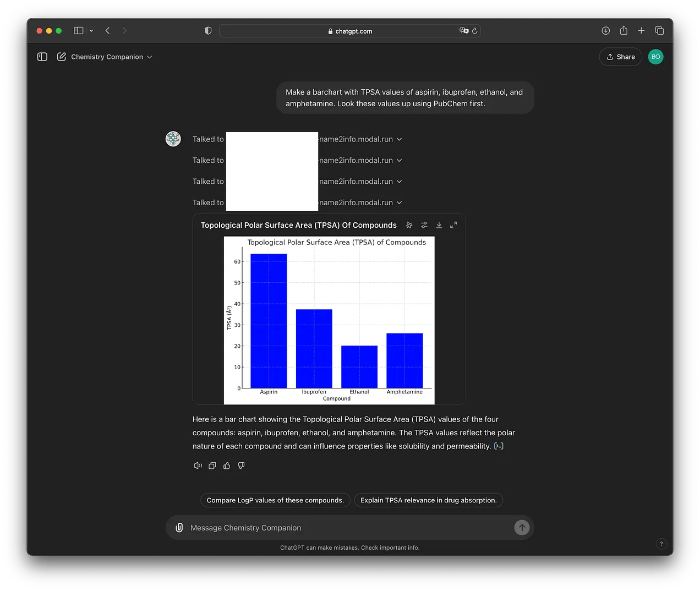
Task: Open Safari privacy shield report
Action: tap(208, 31)
